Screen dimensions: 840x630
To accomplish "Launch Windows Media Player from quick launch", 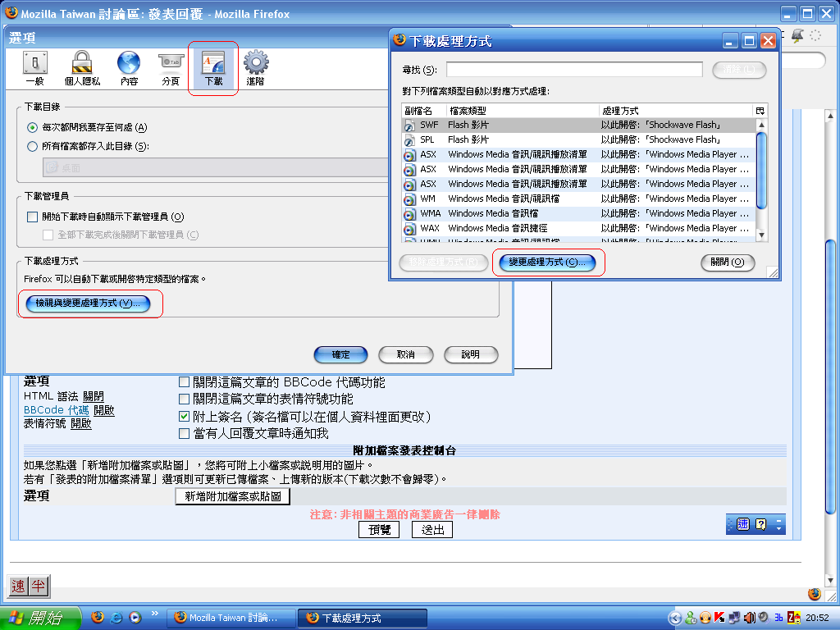I will coord(135,617).
